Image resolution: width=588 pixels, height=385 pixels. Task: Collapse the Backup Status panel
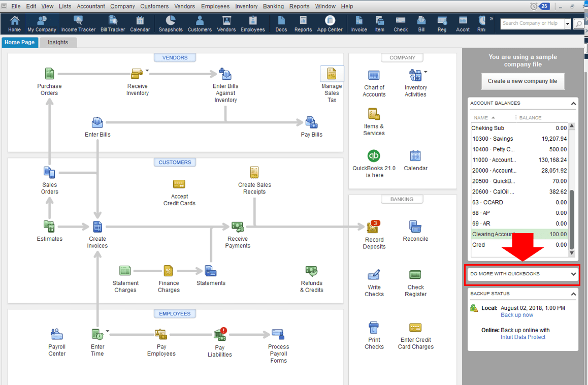click(573, 294)
